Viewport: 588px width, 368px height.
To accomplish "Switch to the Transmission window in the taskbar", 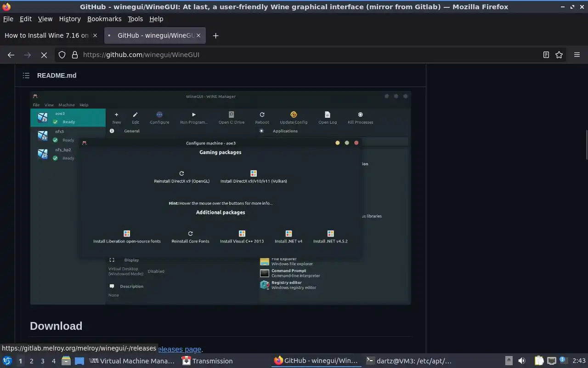I will pyautogui.click(x=225, y=361).
